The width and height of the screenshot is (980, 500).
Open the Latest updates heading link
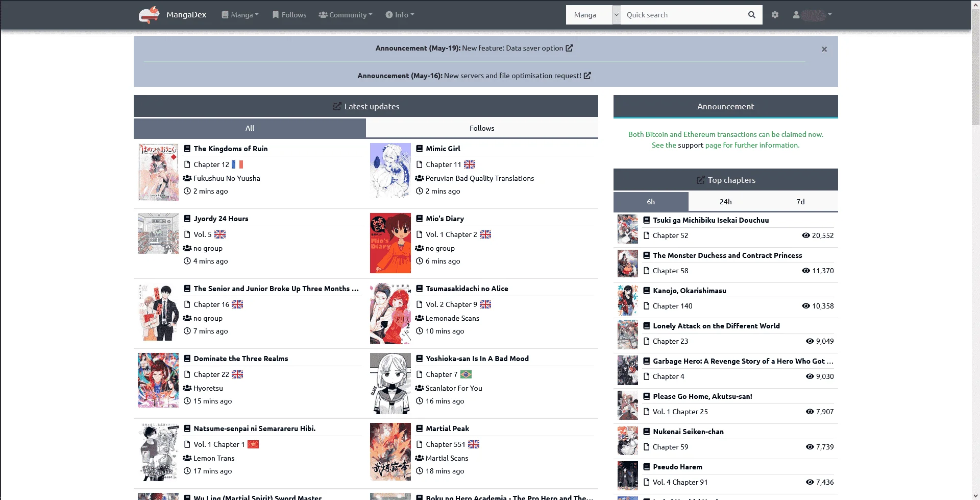point(372,106)
